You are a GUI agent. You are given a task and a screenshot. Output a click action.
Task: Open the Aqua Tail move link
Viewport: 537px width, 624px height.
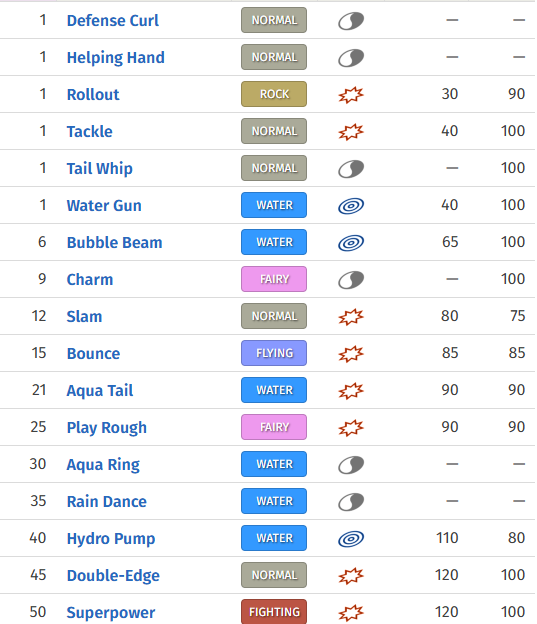click(x=100, y=390)
